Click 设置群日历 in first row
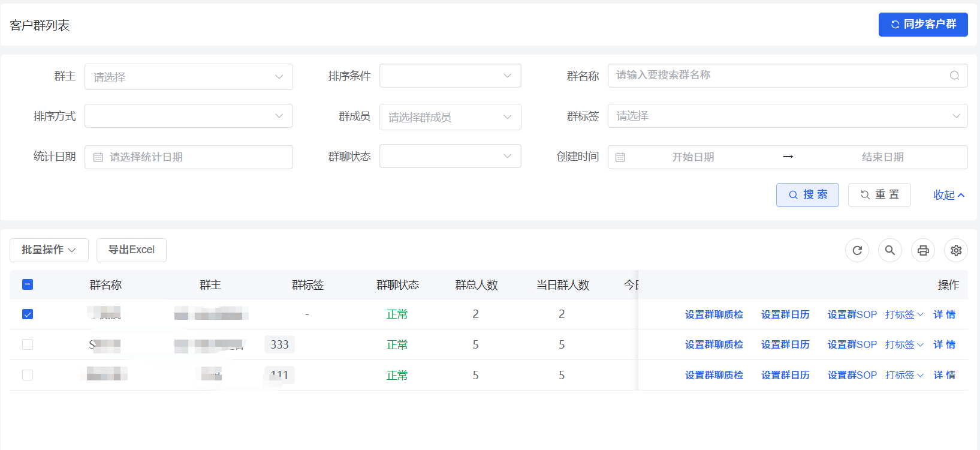Viewport: 980px width, 450px height. pyautogui.click(x=785, y=314)
